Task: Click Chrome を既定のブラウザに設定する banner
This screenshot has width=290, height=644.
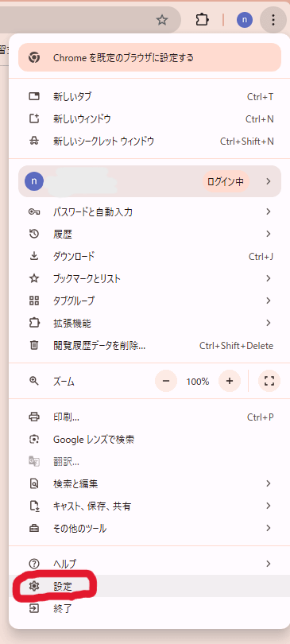Action: tap(149, 57)
